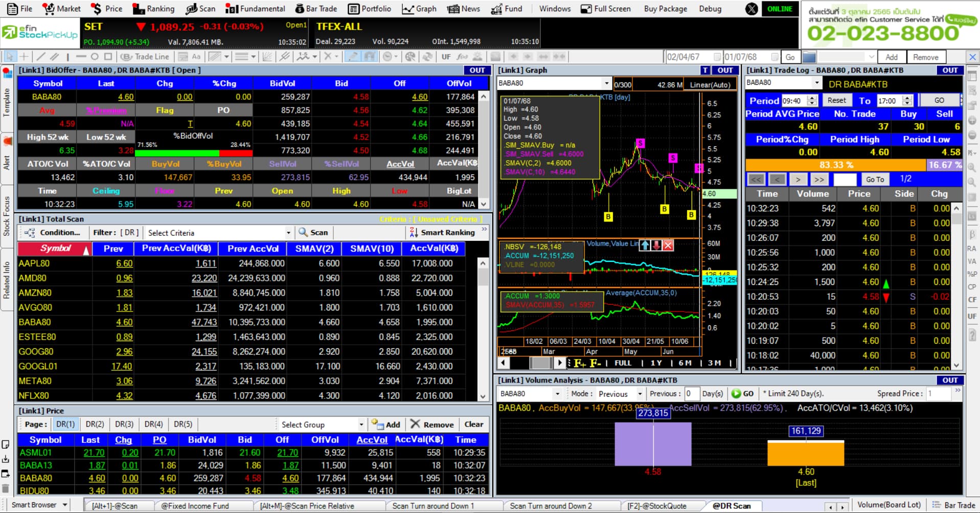This screenshot has width=980, height=513.
Task: Open the BABA80 dropdown in Volume Analysis
Action: tap(557, 394)
